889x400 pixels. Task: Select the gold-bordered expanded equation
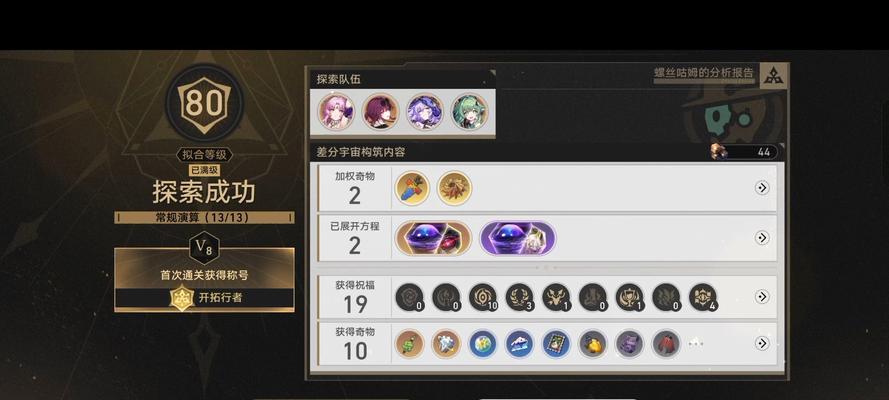click(433, 238)
